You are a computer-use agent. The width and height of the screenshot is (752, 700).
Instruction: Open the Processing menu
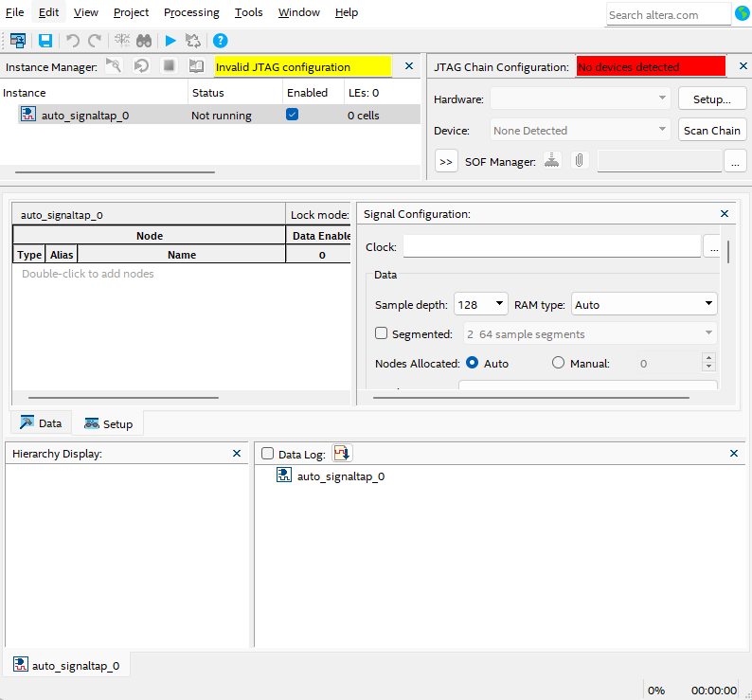click(191, 12)
